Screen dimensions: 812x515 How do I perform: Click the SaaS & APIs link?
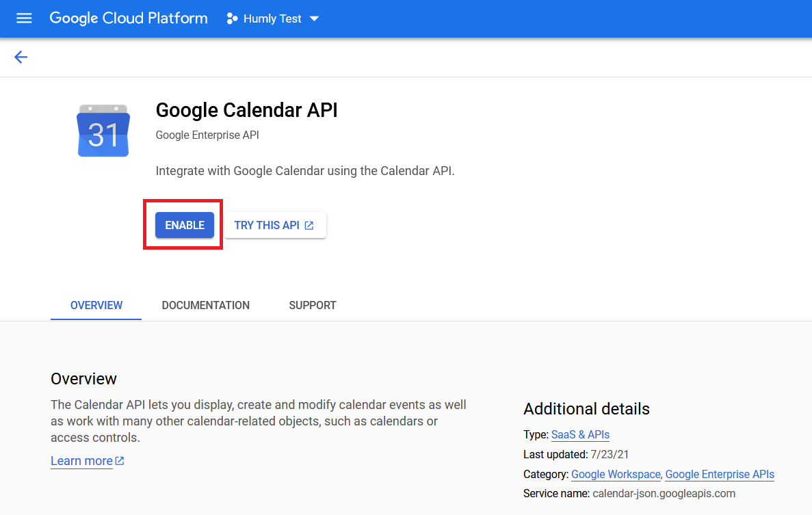click(580, 434)
